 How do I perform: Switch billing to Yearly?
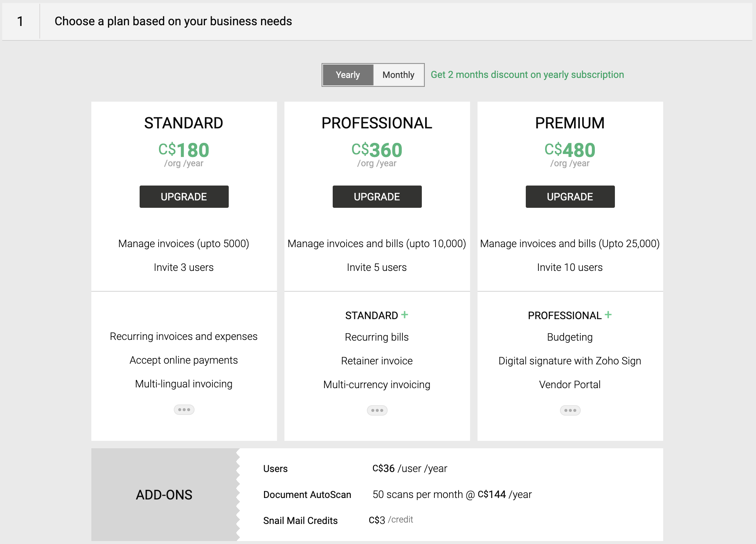pyautogui.click(x=348, y=75)
